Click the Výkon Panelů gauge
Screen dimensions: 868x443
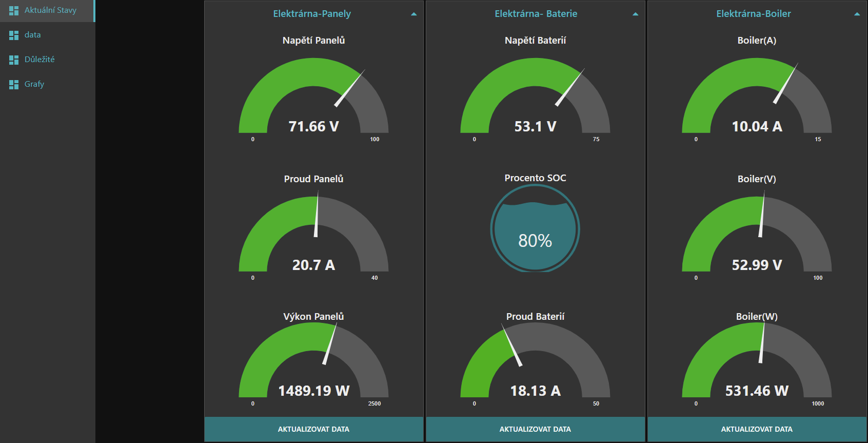[x=313, y=360]
